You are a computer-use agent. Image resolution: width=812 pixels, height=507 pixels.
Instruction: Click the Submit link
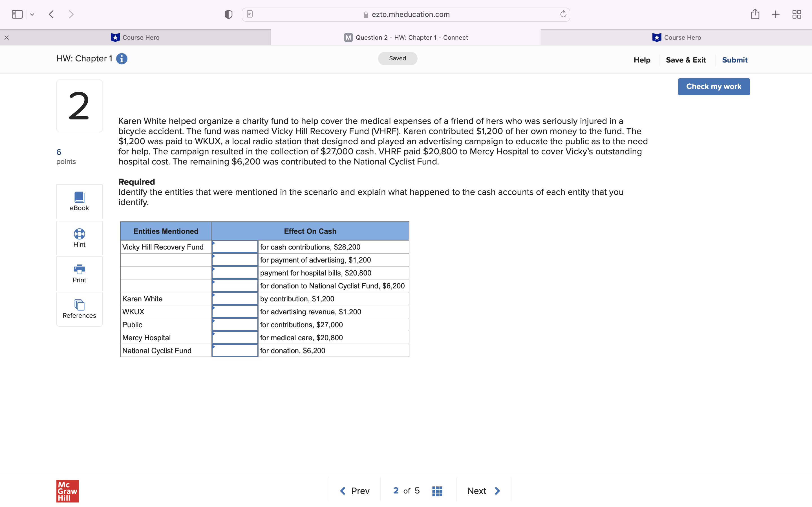[x=734, y=60]
